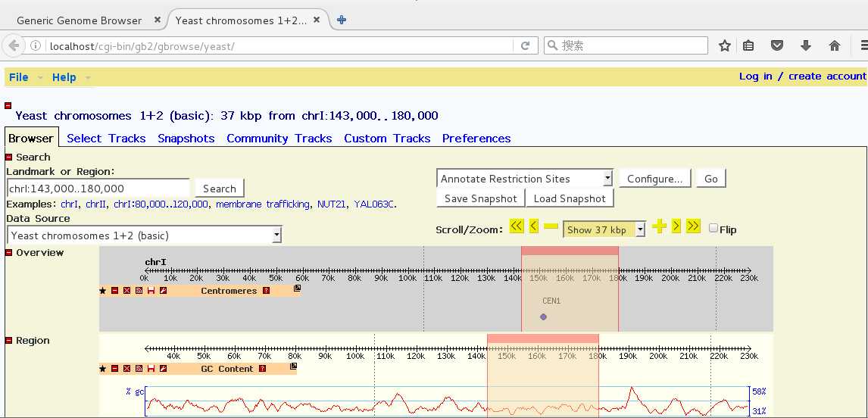Image resolution: width=868 pixels, height=418 pixels.
Task: Reload the page in Firefox
Action: (x=526, y=46)
